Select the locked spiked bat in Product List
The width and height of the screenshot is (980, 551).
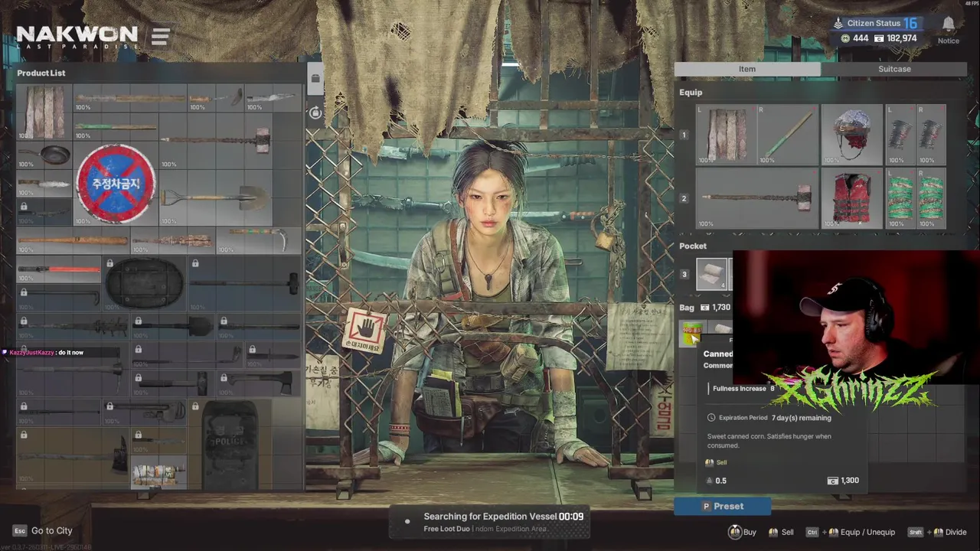pos(73,327)
